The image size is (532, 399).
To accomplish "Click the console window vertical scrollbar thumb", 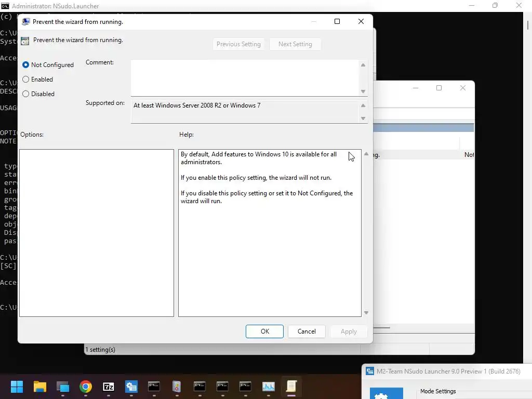I will 528,25.
